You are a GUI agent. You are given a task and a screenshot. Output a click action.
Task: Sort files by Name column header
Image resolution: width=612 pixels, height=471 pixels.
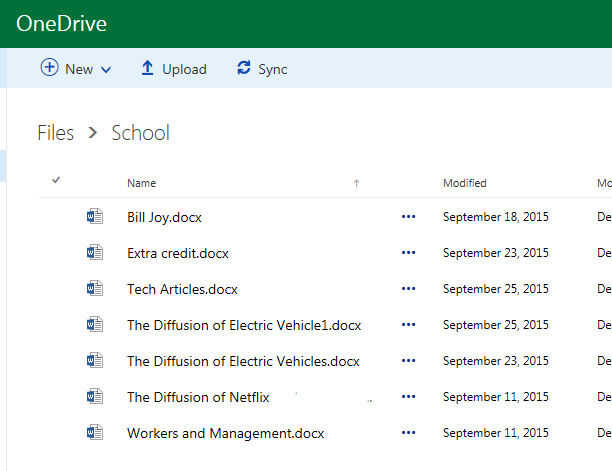pos(141,183)
